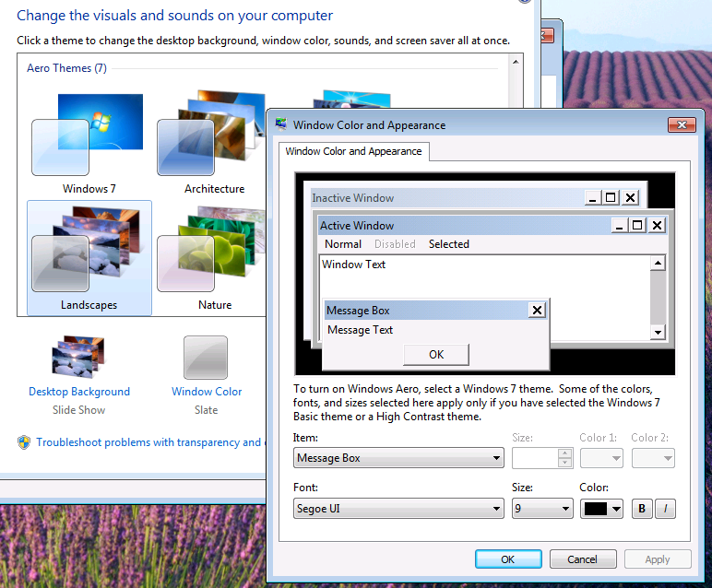This screenshot has width=712, height=588.
Task: Open Troubleshoot problems with transparency link
Action: coord(150,442)
